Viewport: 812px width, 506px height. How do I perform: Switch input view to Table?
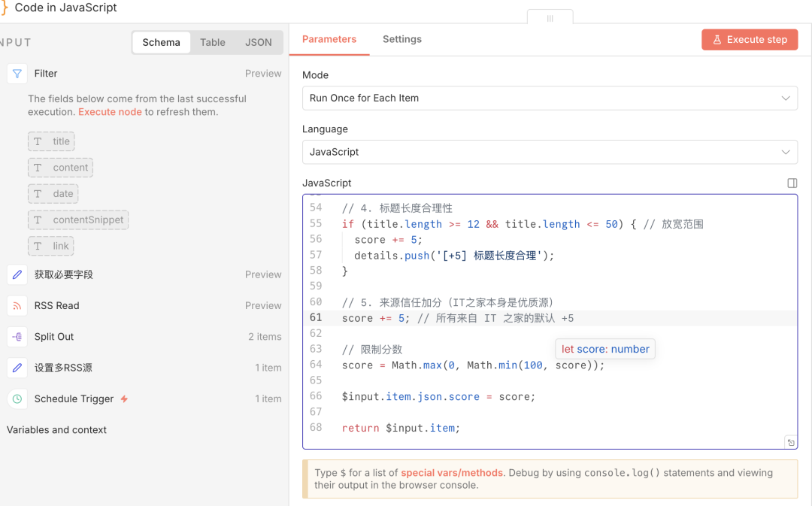213,43
